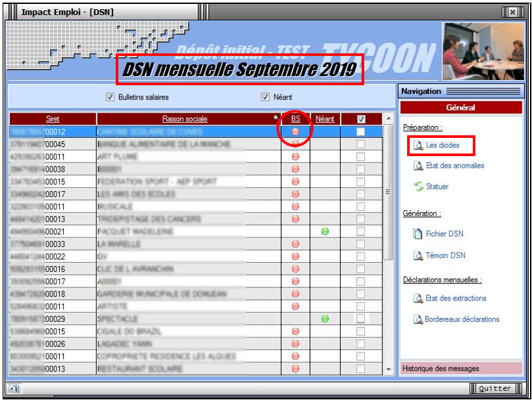Click the red BS diode for row 00018
The height and width of the screenshot is (400, 532).
coord(295,294)
